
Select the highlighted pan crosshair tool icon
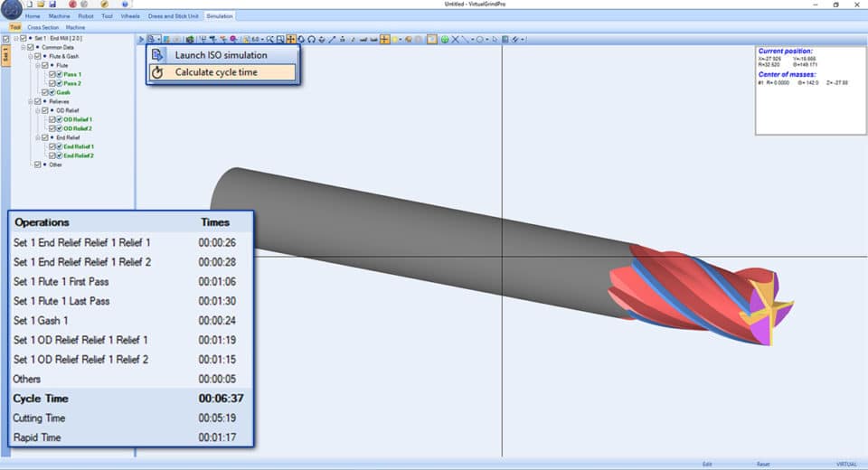coord(290,39)
